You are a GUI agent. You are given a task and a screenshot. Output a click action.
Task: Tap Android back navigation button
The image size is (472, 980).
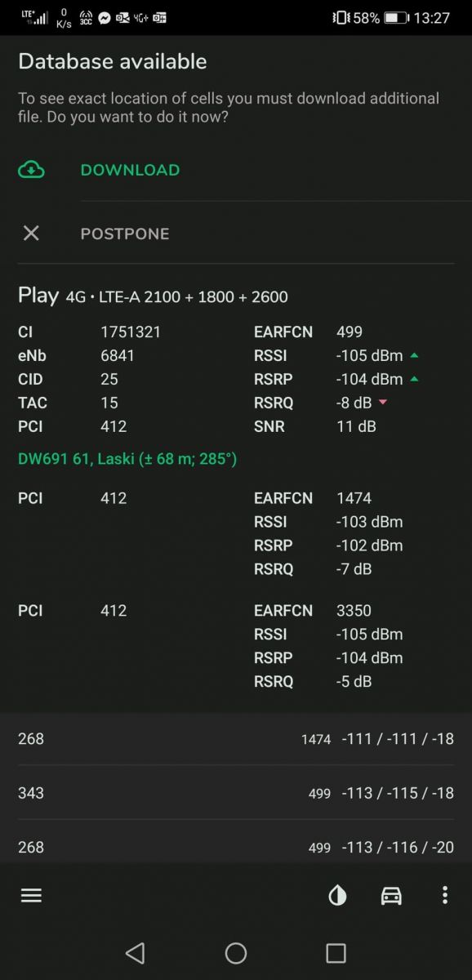(x=136, y=952)
